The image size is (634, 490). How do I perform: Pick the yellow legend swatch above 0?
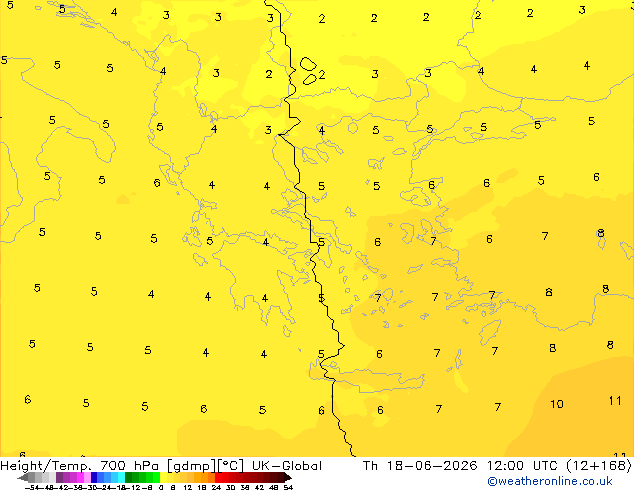[x=163, y=477]
